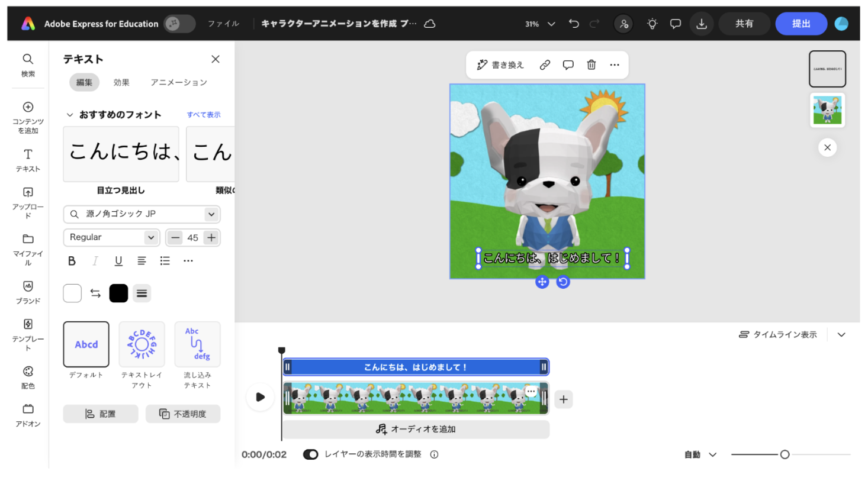
Task: Click the link icon in floating toolbar
Action: tap(545, 65)
